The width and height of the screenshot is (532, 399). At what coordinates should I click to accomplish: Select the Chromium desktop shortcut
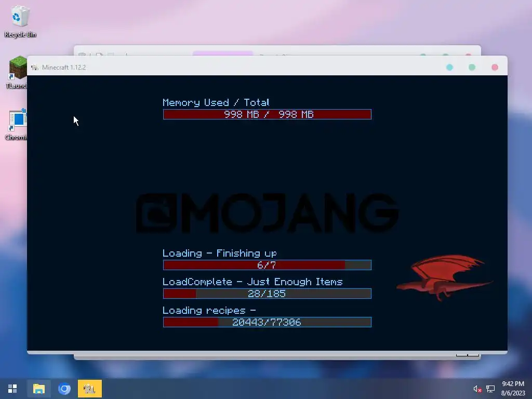coord(16,125)
